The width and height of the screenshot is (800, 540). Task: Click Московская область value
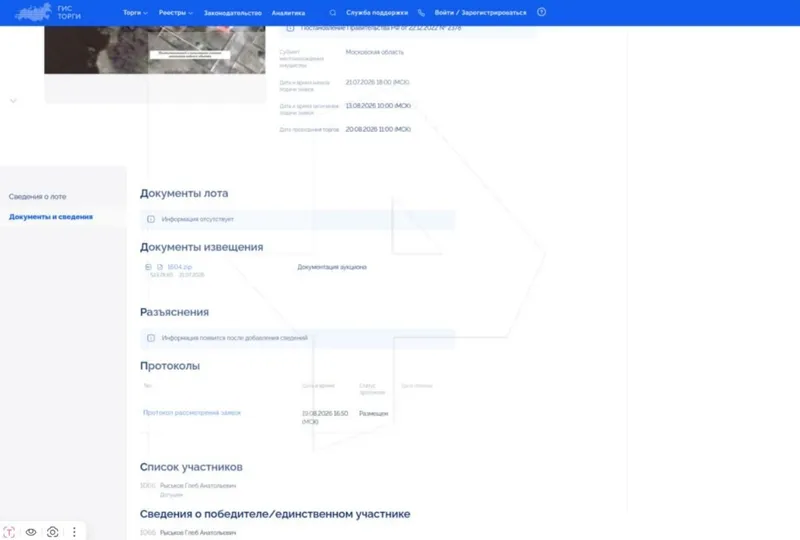coord(374,52)
